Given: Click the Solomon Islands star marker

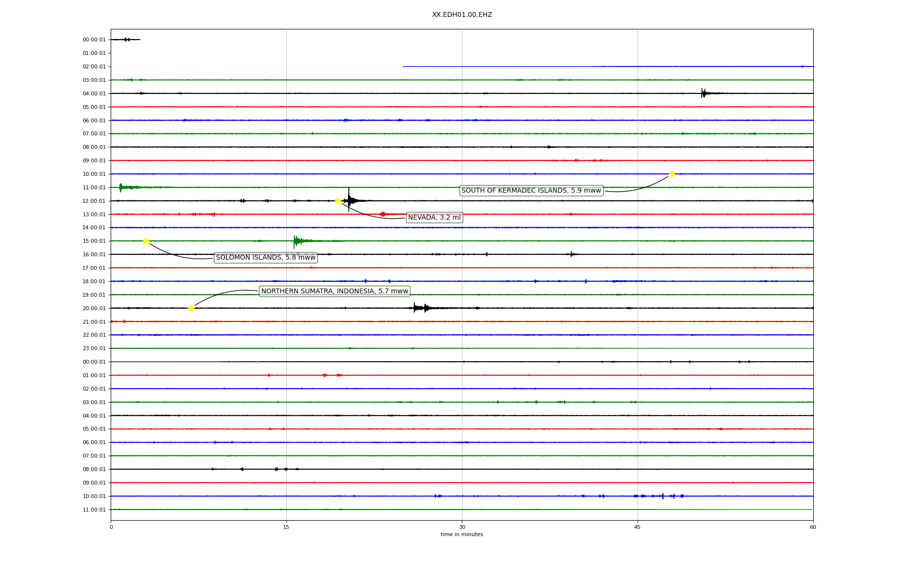Looking at the screenshot, I should click(146, 241).
